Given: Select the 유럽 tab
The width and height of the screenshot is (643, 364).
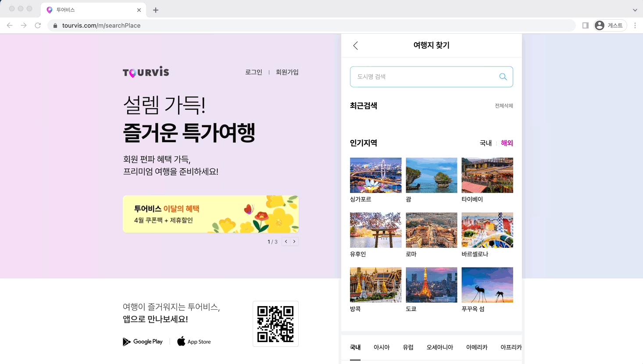Looking at the screenshot, I should pyautogui.click(x=408, y=347).
